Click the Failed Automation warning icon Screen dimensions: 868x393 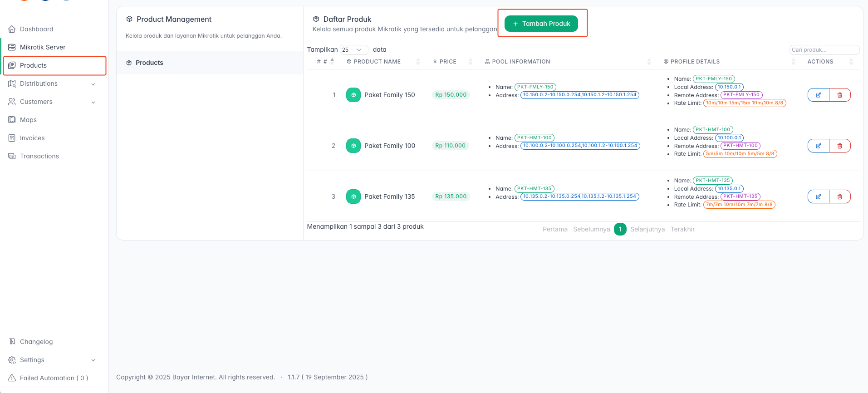(x=12, y=378)
